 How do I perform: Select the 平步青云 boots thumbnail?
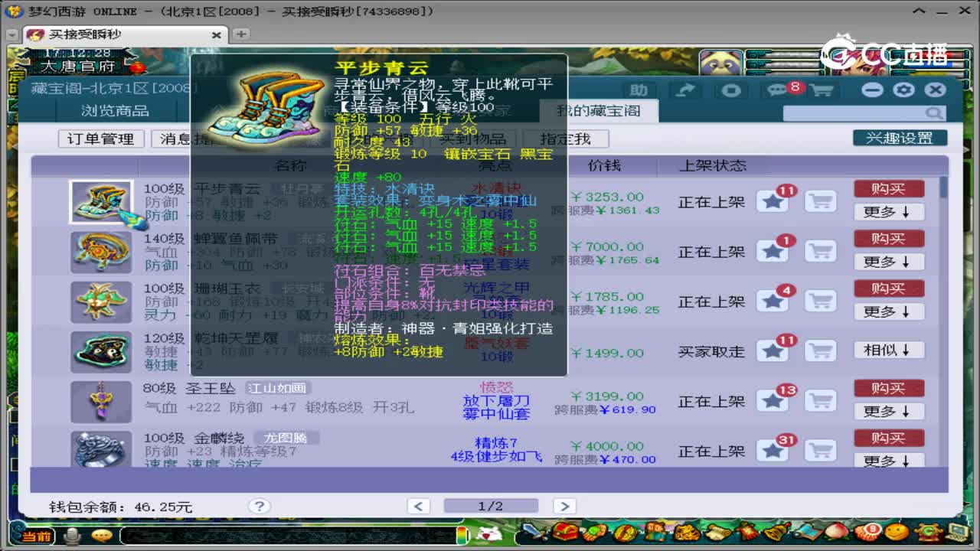[101, 202]
